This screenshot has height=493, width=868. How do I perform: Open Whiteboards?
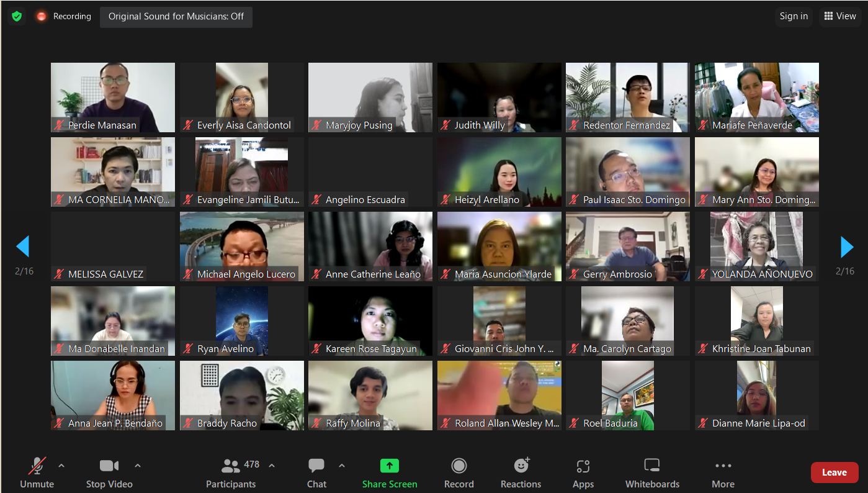coord(652,473)
